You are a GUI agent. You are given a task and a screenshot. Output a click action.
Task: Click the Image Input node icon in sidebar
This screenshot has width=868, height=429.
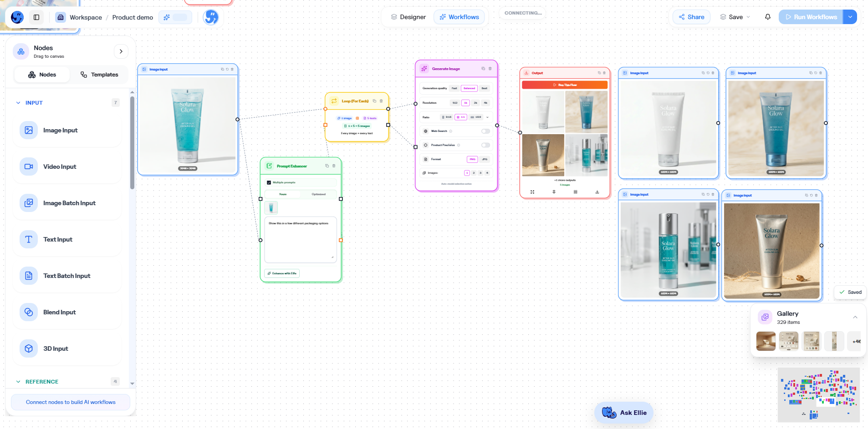coord(29,130)
